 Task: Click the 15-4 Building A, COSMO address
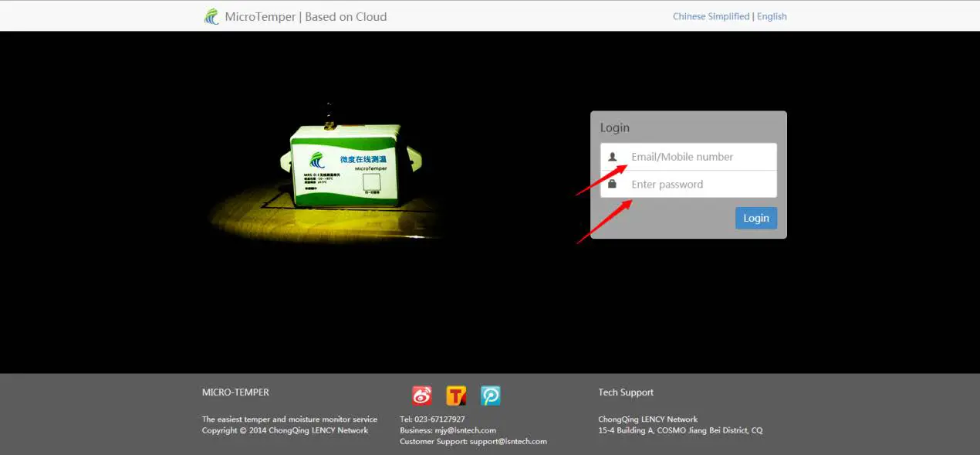click(681, 430)
